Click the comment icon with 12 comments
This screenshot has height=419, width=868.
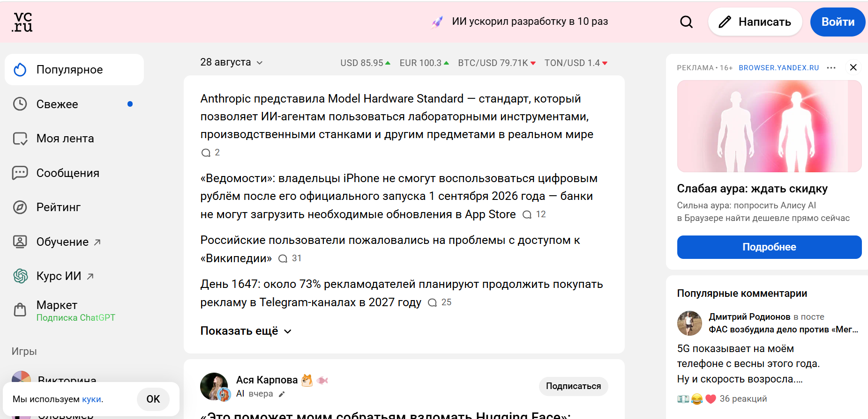click(x=527, y=214)
